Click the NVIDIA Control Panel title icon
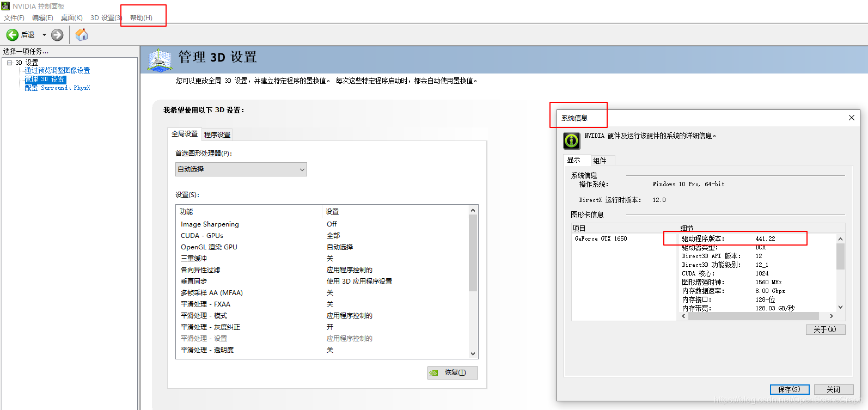Image resolution: width=868 pixels, height=410 pixels. pyautogui.click(x=5, y=6)
